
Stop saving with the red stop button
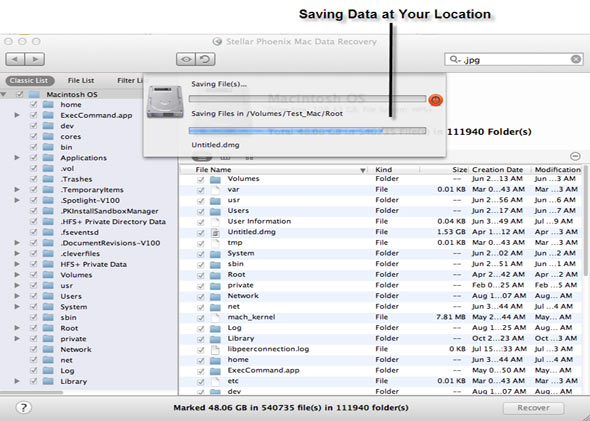pyautogui.click(x=435, y=100)
